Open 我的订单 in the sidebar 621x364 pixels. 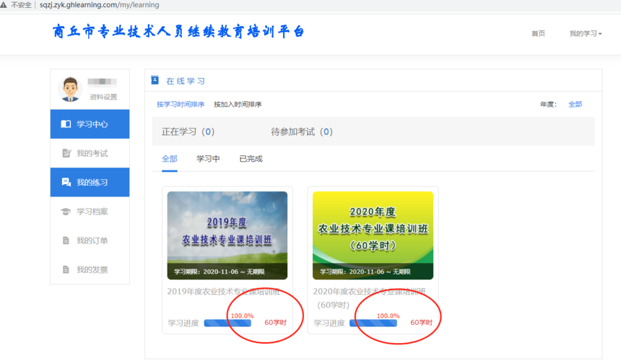[90, 240]
